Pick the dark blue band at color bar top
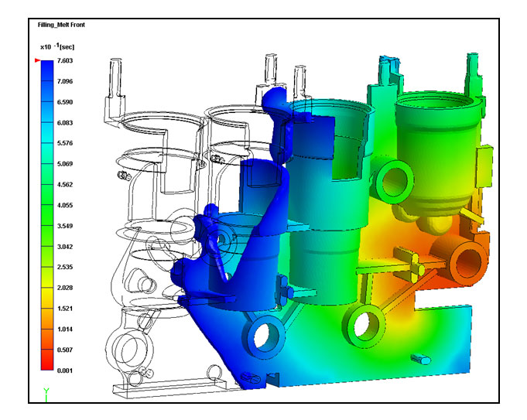This screenshot has height=420, width=527. 46,71
